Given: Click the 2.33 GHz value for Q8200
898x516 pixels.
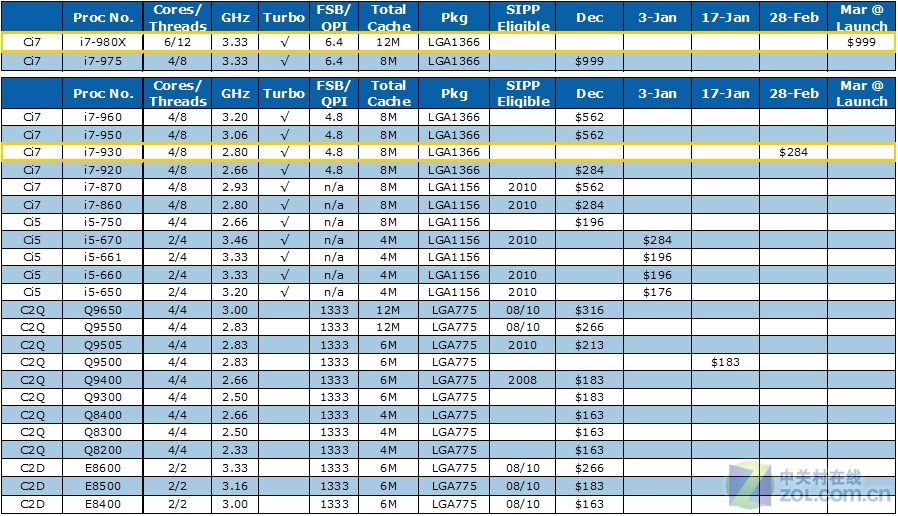Looking at the screenshot, I should click(235, 450).
